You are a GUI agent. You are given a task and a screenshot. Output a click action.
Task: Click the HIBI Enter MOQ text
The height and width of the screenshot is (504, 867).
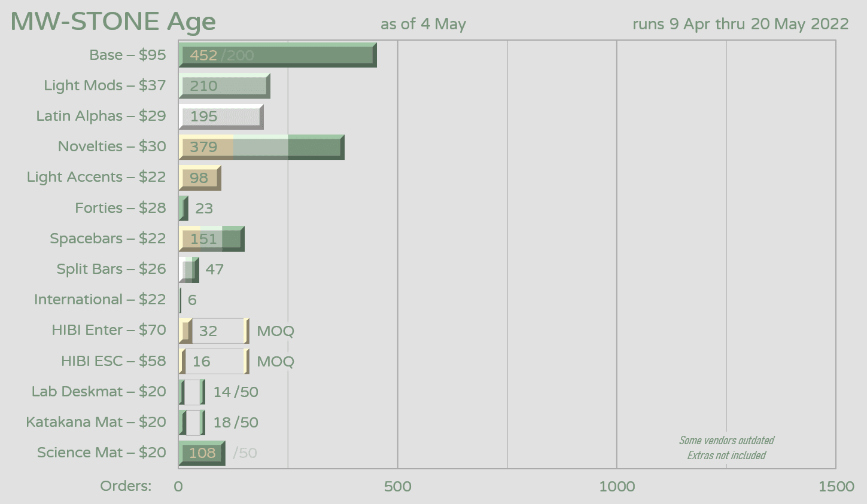(275, 331)
